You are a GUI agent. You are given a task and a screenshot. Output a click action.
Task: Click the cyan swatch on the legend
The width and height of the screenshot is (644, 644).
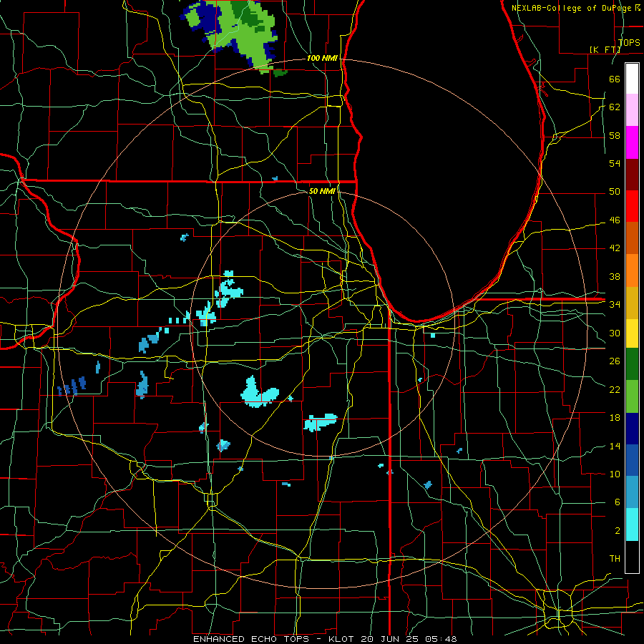coord(632,525)
